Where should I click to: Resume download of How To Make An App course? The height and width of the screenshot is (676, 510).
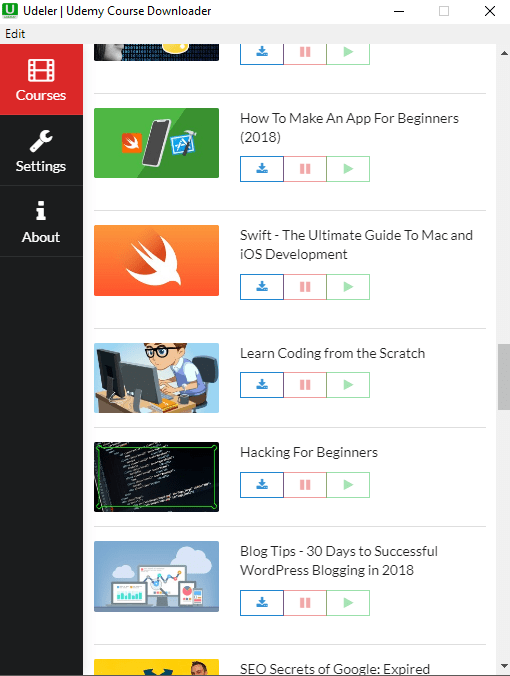click(x=348, y=169)
